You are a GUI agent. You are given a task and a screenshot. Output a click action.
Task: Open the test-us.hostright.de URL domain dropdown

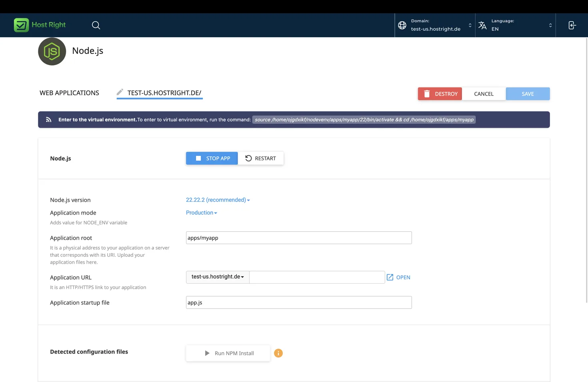tap(218, 277)
